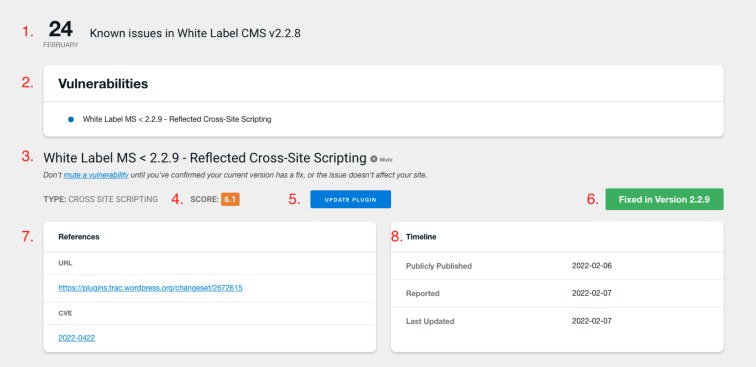This screenshot has width=756, height=367.
Task: Click the 'Known issues in White Label CMS v2.2.8' heading
Action: tap(195, 33)
